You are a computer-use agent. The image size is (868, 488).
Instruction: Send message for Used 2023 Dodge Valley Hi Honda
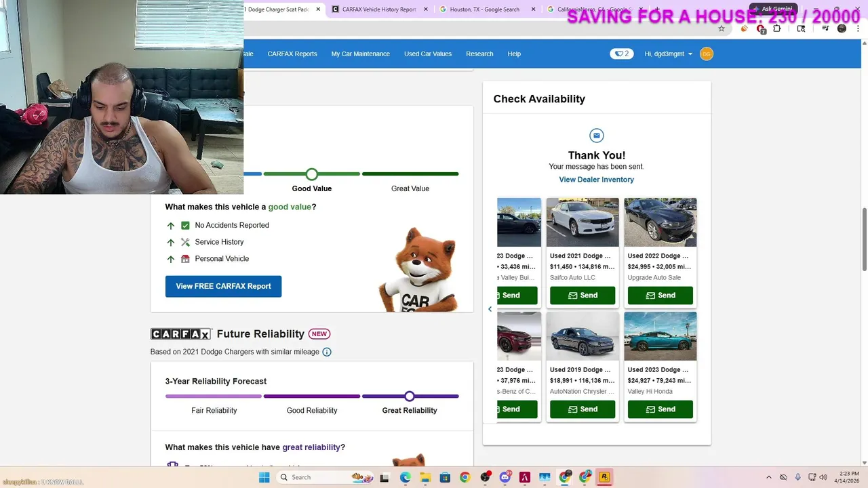[660, 409]
